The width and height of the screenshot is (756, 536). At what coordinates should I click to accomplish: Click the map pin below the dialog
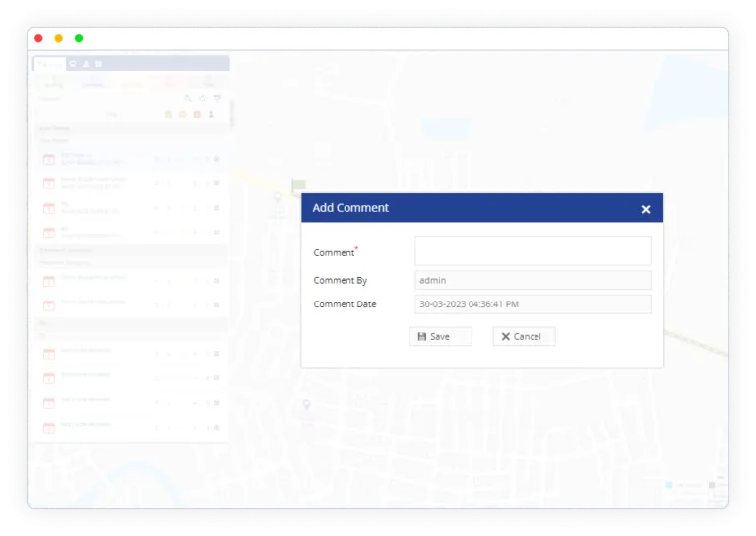click(x=306, y=405)
